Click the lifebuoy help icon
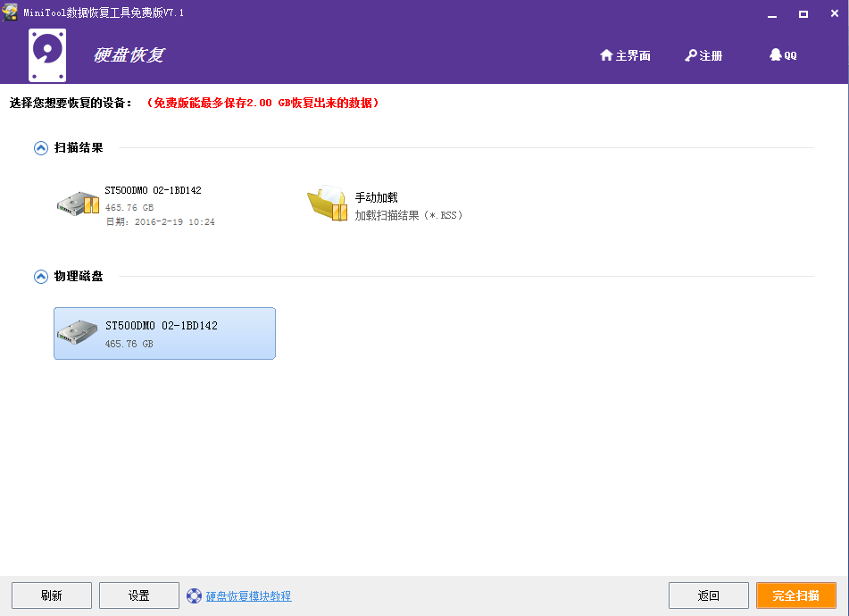This screenshot has width=849, height=616. click(x=194, y=596)
